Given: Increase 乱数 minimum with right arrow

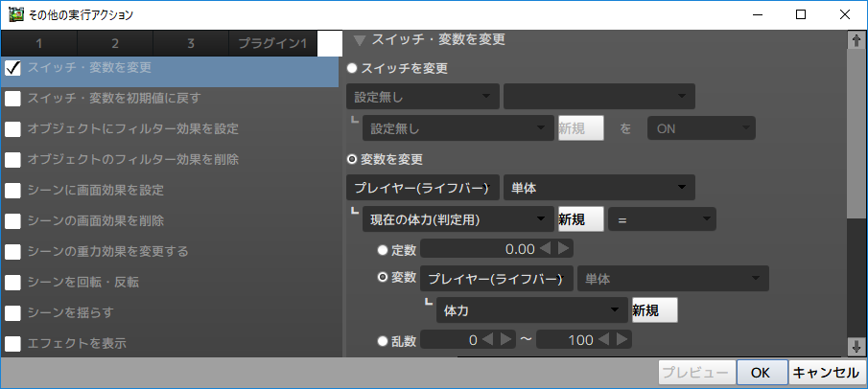Looking at the screenshot, I should tap(506, 340).
